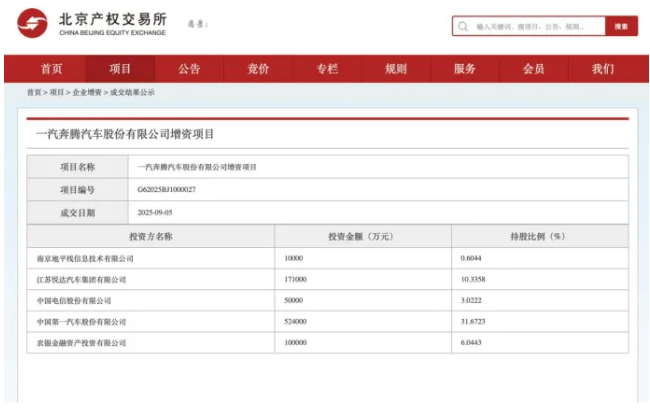
Task: Follow the 成交结果公示 breadcrumb link
Action: click(x=132, y=92)
